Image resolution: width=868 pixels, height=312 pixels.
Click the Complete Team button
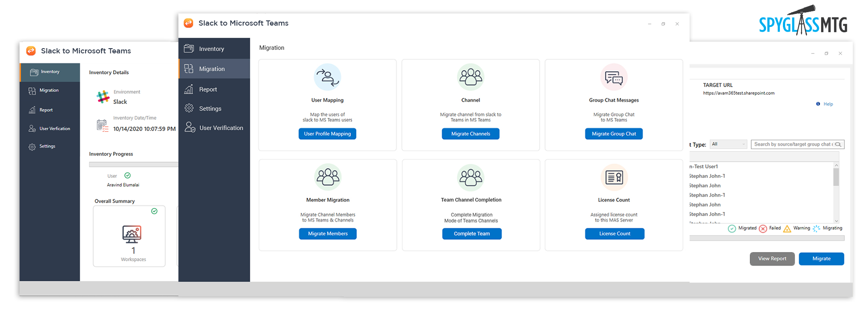(x=472, y=233)
